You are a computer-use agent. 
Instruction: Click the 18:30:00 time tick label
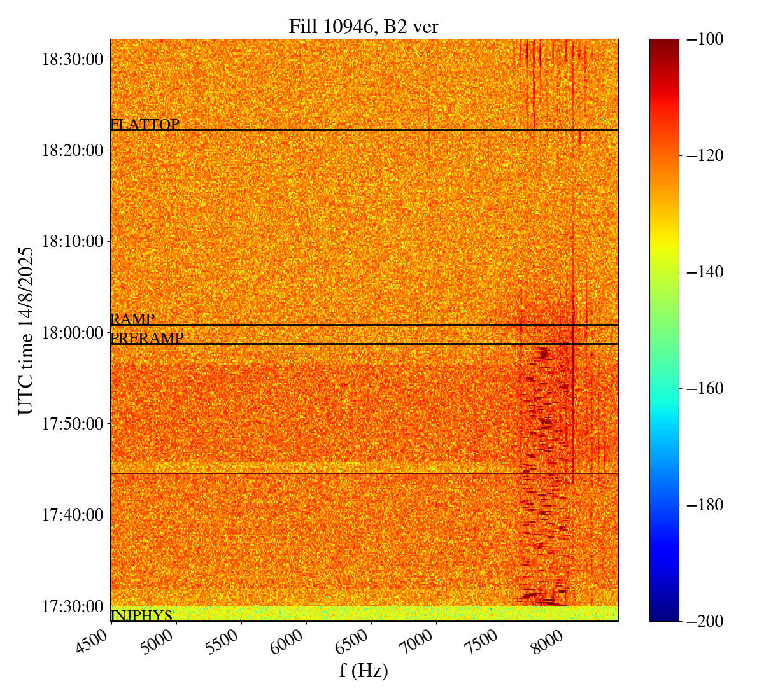(x=72, y=59)
